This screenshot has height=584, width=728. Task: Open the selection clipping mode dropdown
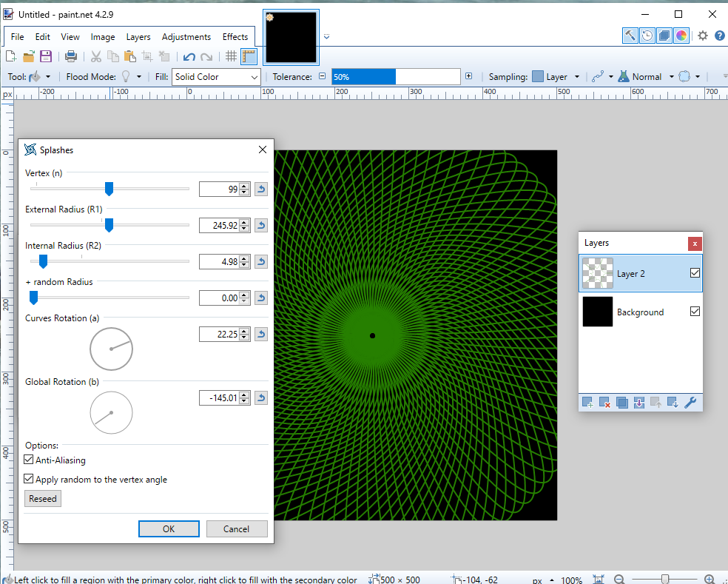[x=690, y=77]
